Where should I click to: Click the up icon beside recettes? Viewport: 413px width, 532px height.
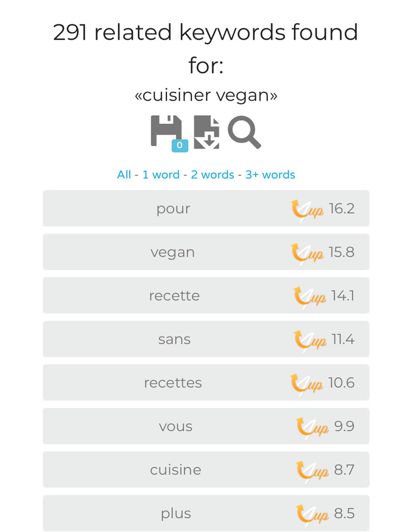(x=307, y=384)
